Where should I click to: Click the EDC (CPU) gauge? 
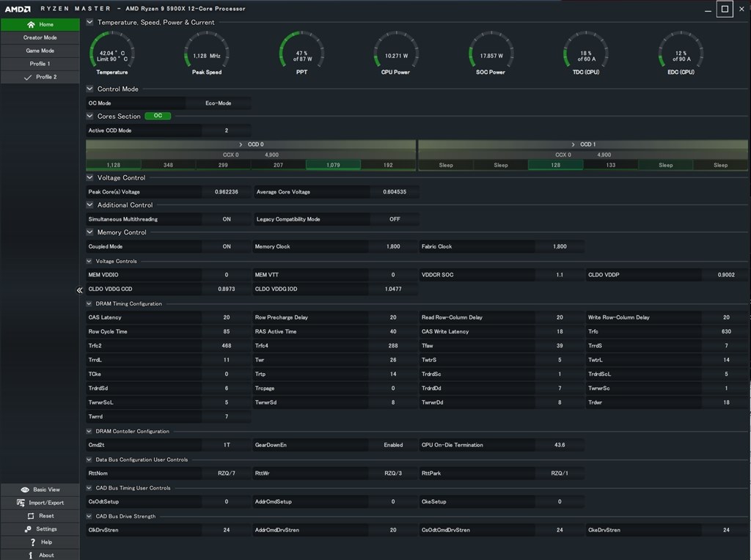point(681,54)
